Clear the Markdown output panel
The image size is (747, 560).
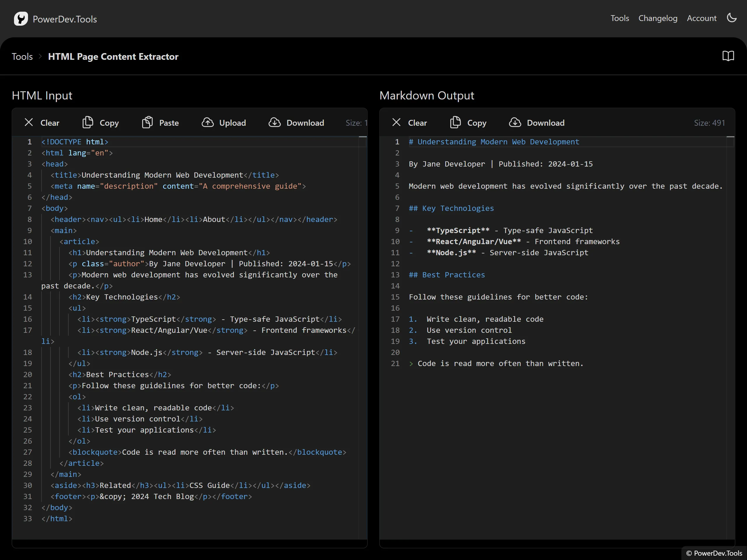click(x=409, y=123)
